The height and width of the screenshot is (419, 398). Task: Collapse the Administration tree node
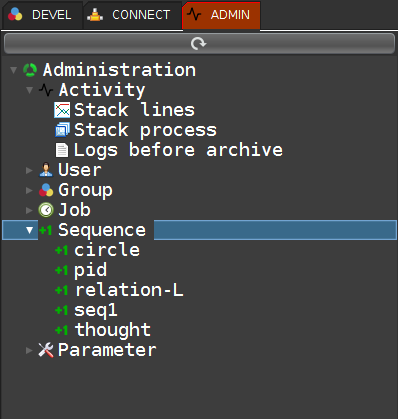coord(13,70)
